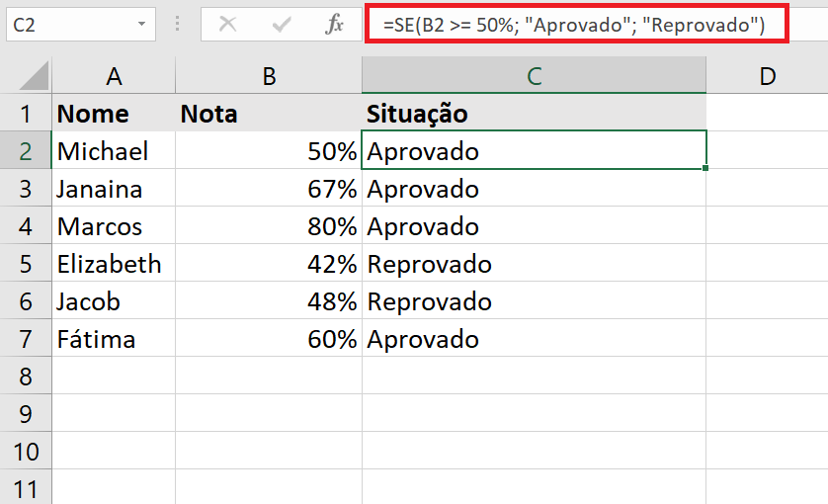Select column D header
The image size is (828, 504).
pos(768,76)
